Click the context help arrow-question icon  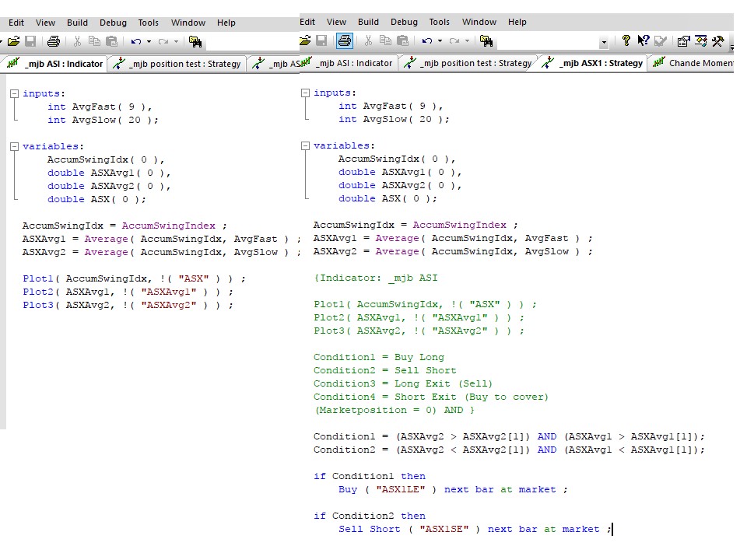click(x=644, y=40)
